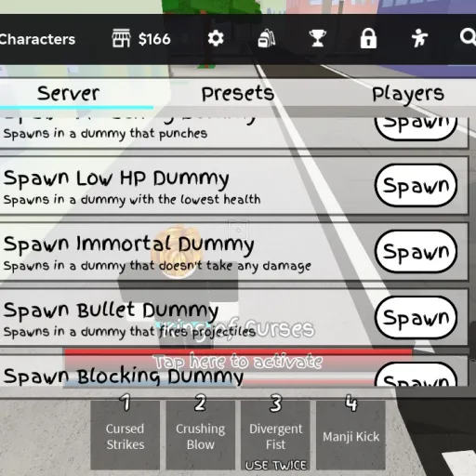Open the settings gear icon
476x476 pixels.
(x=216, y=39)
